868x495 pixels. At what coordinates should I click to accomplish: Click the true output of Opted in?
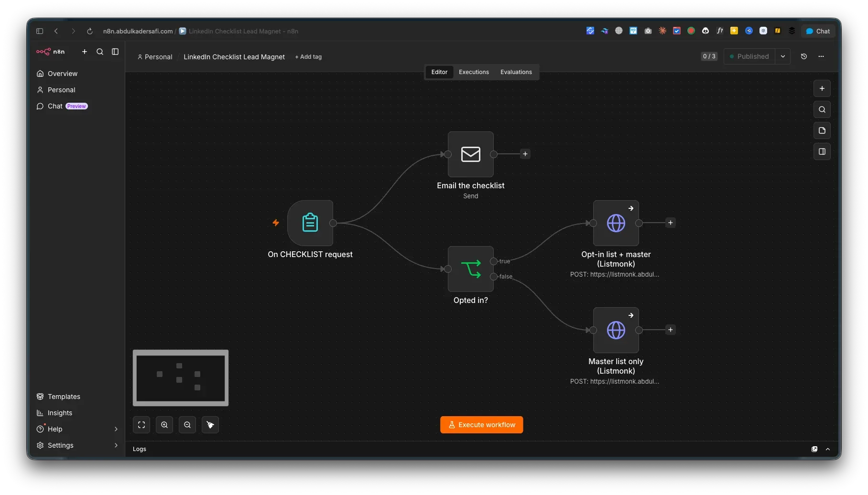494,261
